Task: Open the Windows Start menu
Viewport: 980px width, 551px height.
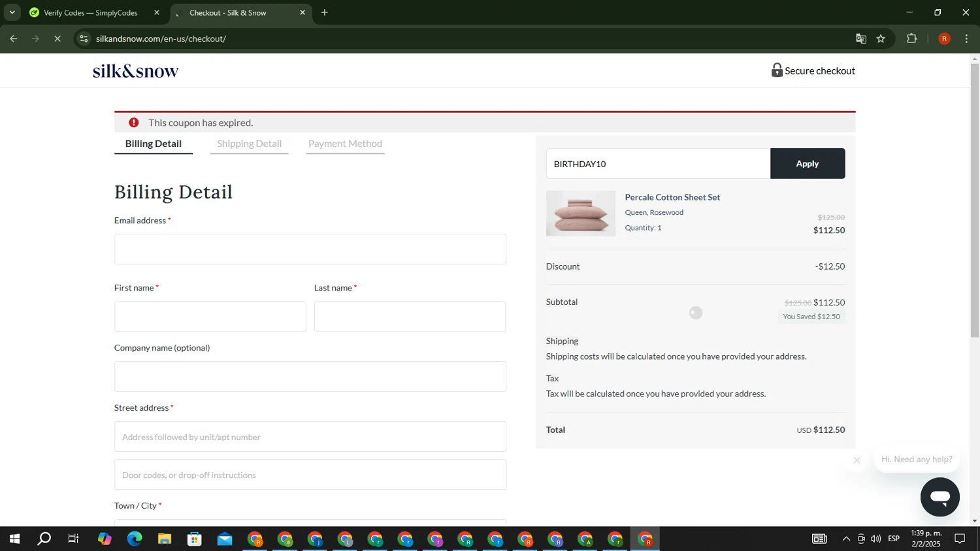Action: click(14, 539)
